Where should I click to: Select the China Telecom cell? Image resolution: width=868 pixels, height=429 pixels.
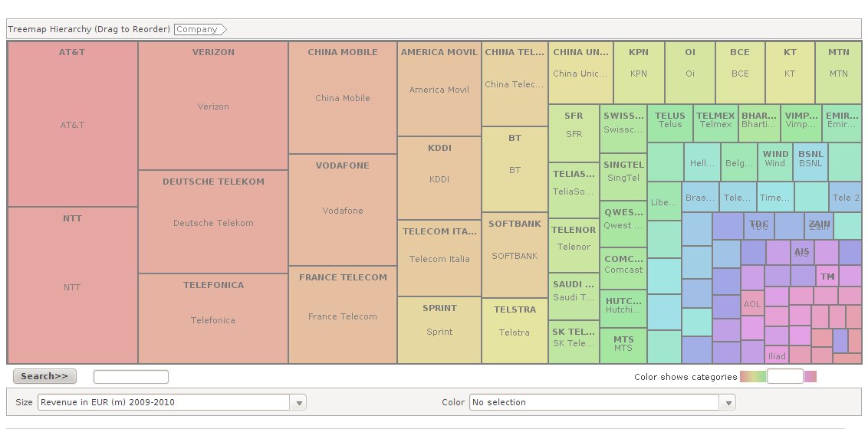tap(515, 84)
